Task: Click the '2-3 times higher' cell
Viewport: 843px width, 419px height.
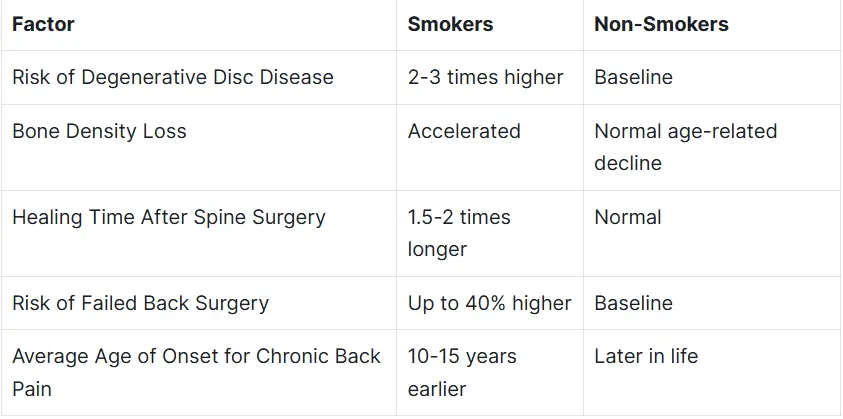Action: tap(485, 77)
